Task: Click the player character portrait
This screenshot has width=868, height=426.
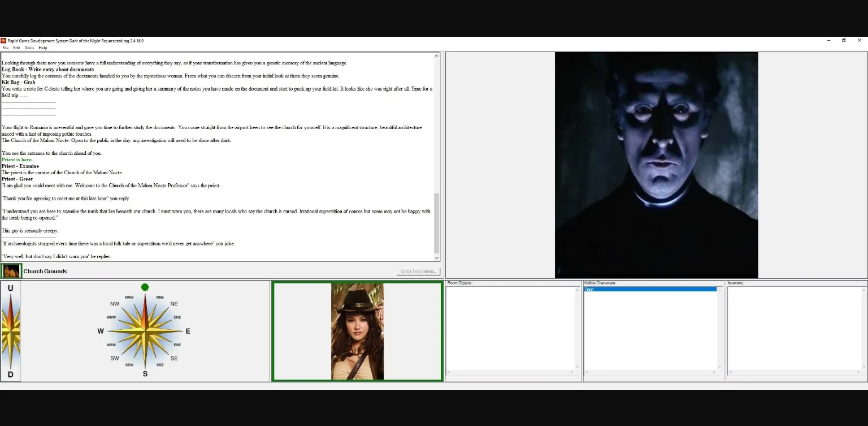Action: (x=357, y=332)
